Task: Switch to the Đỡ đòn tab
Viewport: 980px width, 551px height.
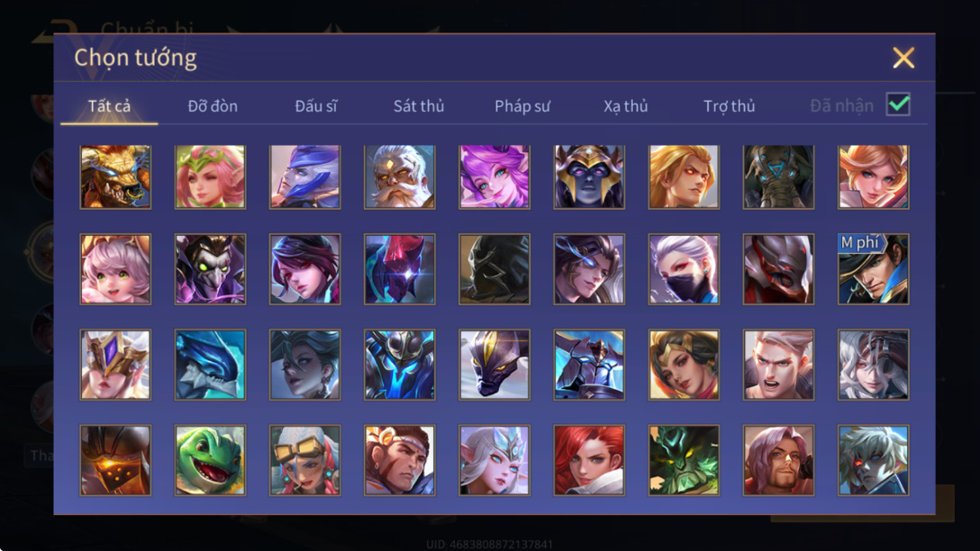Action: pyautogui.click(x=213, y=106)
